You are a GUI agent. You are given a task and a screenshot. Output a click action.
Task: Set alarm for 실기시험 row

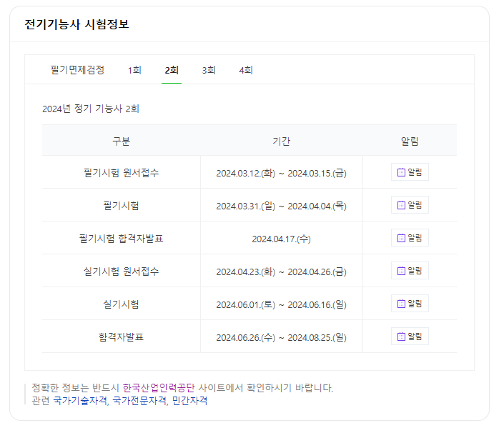[410, 304]
